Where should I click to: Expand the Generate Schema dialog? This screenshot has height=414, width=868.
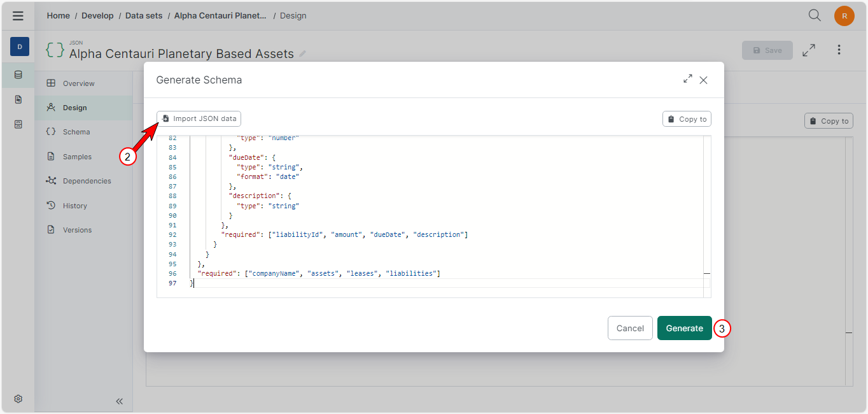688,79
